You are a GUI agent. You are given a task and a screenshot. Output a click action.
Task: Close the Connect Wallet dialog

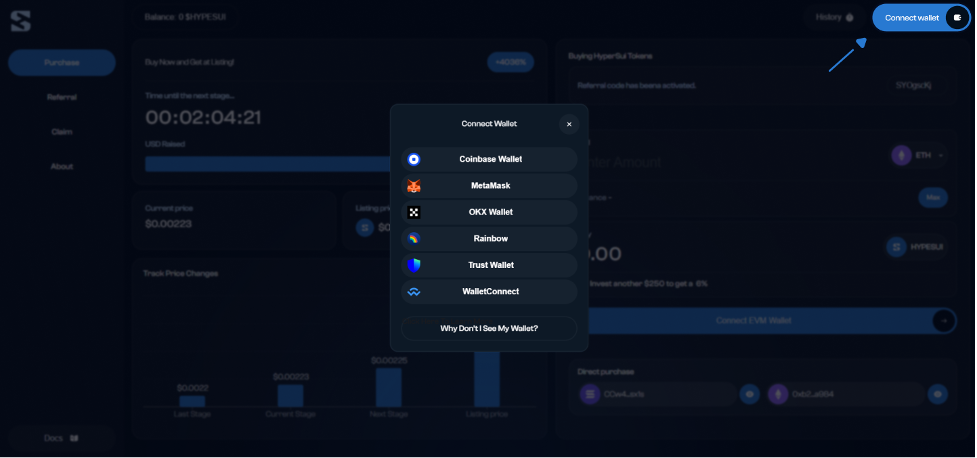569,124
